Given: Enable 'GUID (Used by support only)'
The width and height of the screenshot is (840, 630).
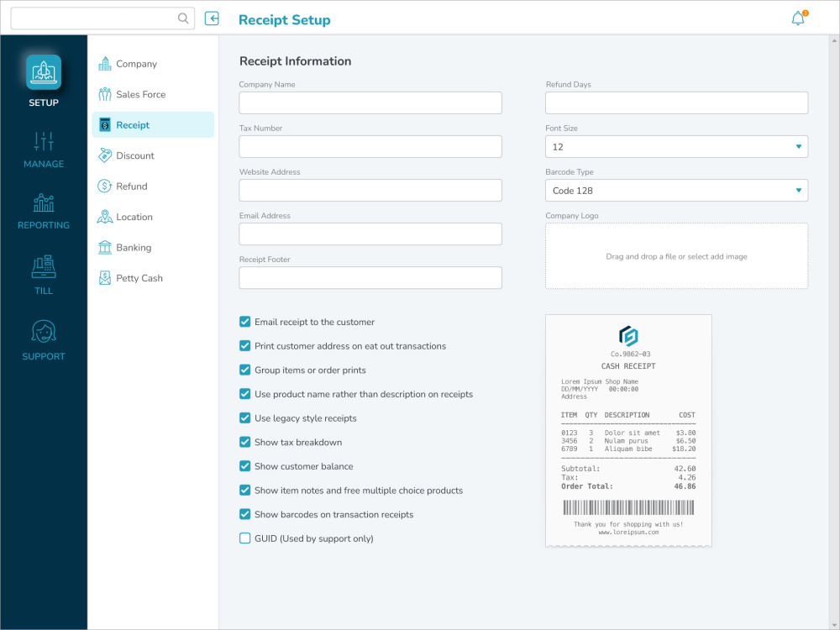Looking at the screenshot, I should pyautogui.click(x=244, y=538).
